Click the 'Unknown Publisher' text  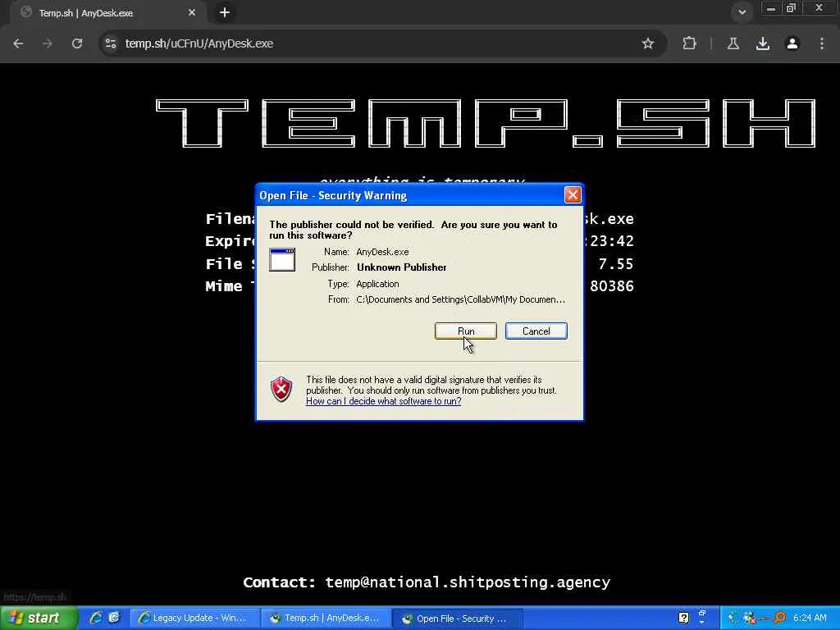click(x=402, y=267)
